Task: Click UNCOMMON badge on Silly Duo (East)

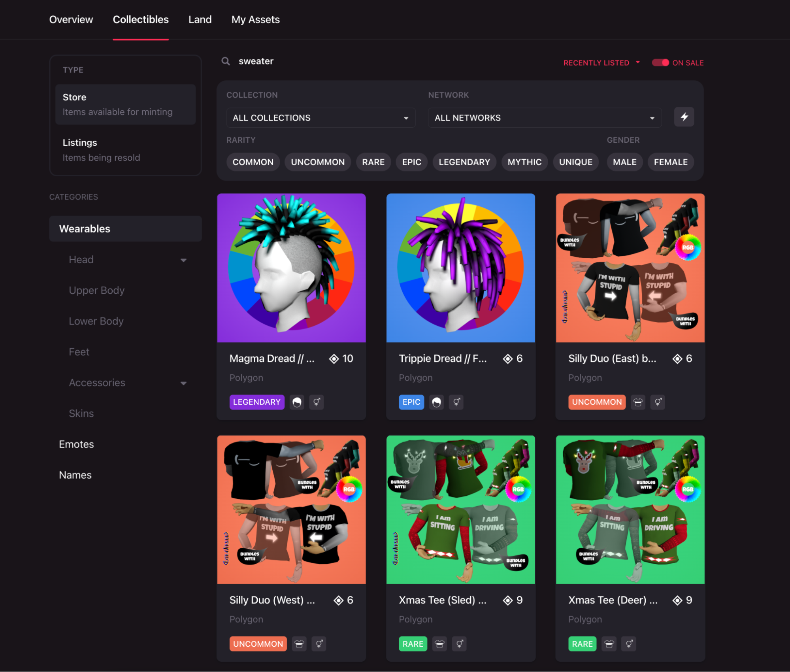Action: [x=597, y=402]
